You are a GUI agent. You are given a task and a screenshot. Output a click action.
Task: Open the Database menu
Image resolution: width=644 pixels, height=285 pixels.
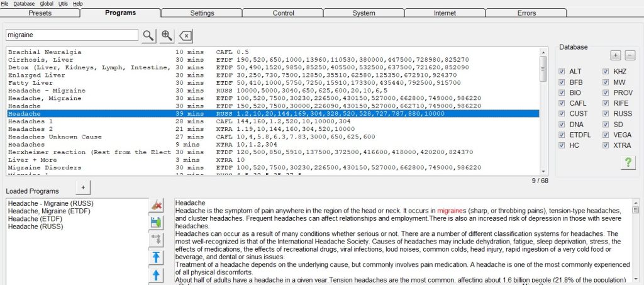click(24, 4)
